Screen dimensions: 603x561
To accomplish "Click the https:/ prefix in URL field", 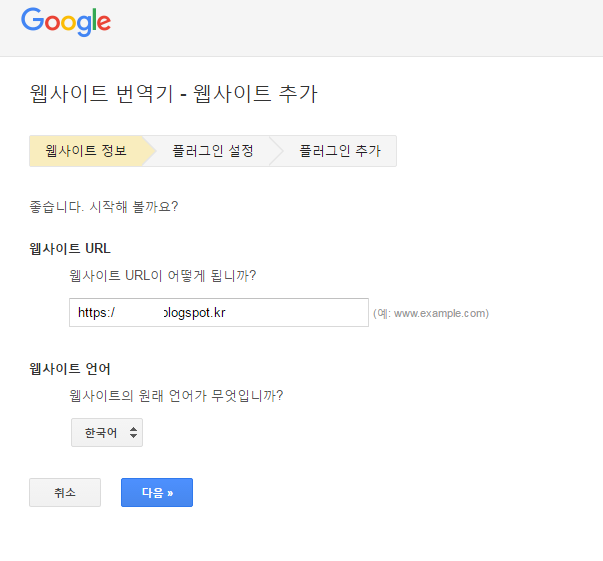I will tap(97, 312).
